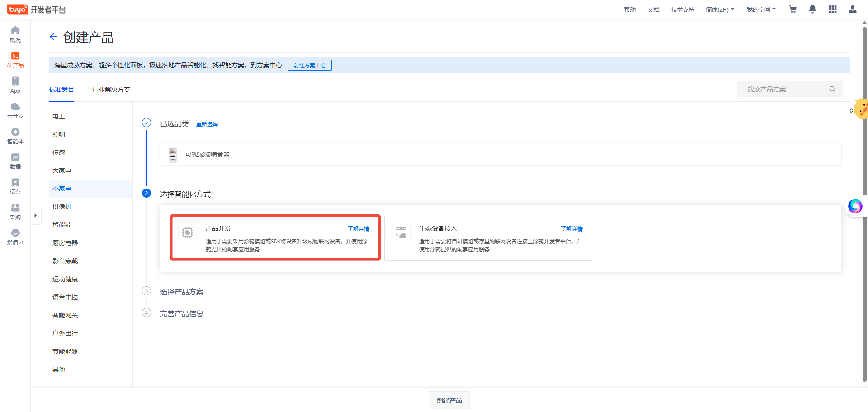
Task: Select the 摄像机 category
Action: pyautogui.click(x=62, y=207)
